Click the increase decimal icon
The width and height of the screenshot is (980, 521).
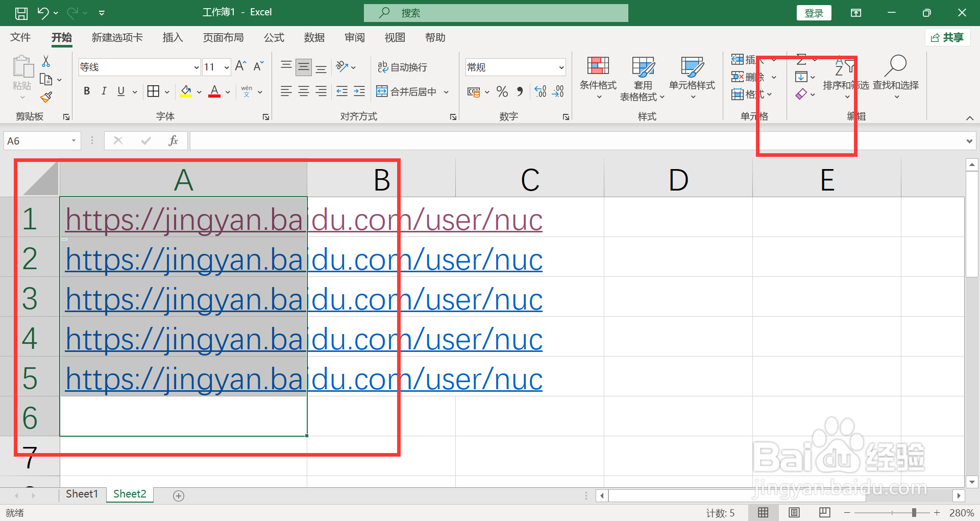tap(541, 91)
